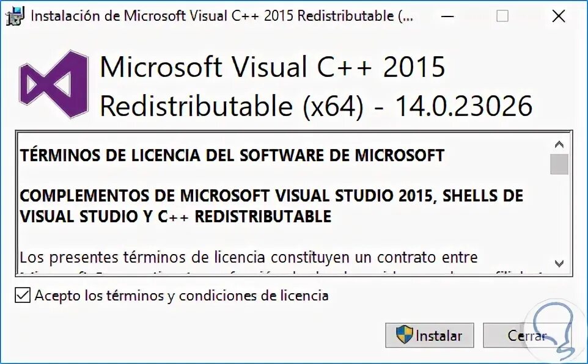Viewport: 588px width, 364px height.
Task: Start installation with the Instalar button
Action: point(430,335)
